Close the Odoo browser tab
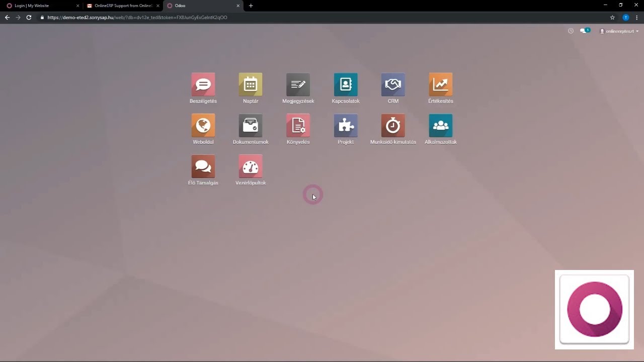 [238, 6]
